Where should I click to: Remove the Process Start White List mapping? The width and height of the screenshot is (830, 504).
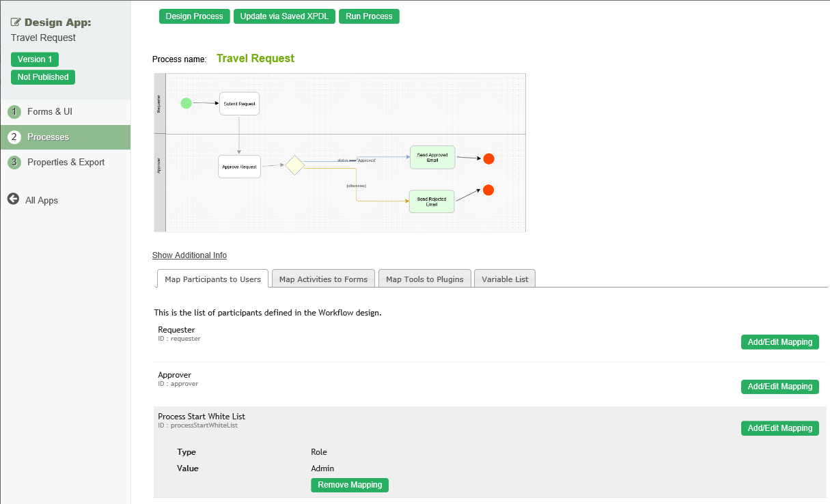click(350, 485)
